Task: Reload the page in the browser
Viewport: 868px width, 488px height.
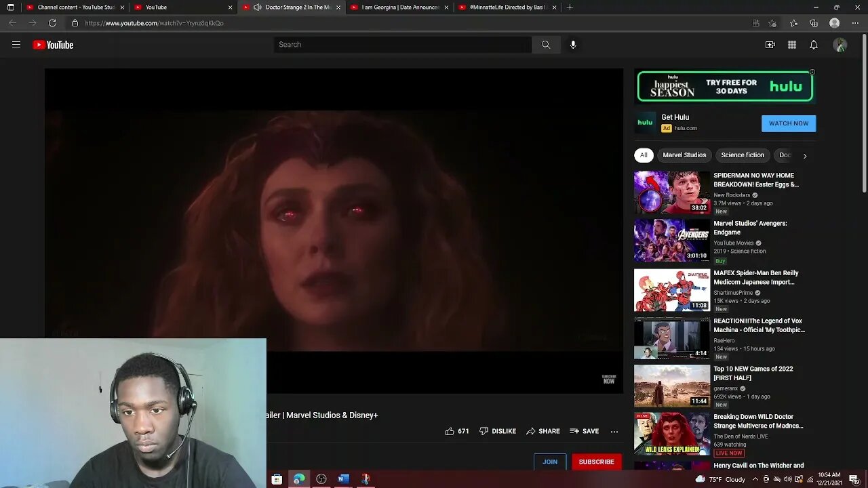Action: point(52,23)
